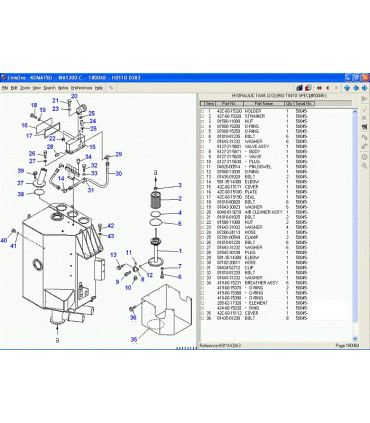Tick the checkbox for item 3 NUT
The width and height of the screenshot is (370, 423).
point(202,121)
